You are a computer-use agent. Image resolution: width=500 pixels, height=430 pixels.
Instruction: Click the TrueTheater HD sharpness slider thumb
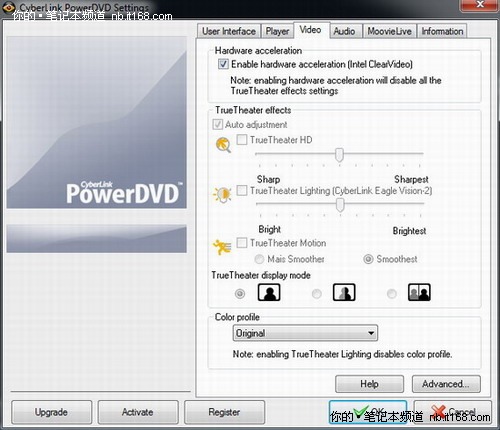pyautogui.click(x=339, y=155)
